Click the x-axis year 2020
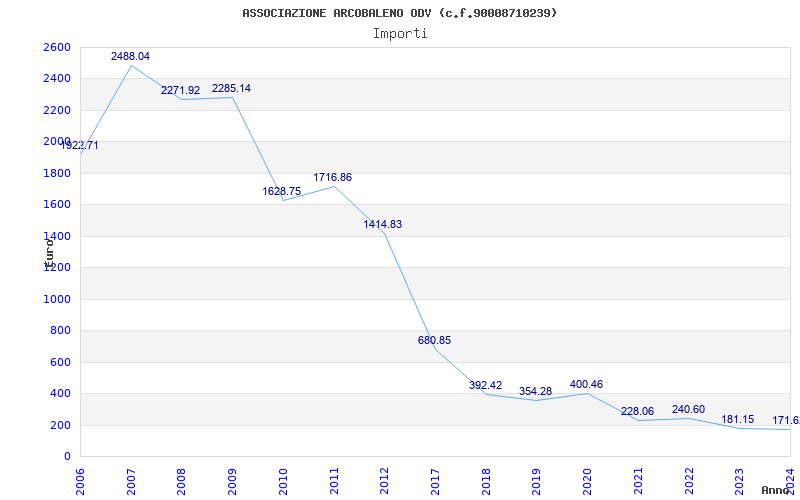 tap(587, 482)
